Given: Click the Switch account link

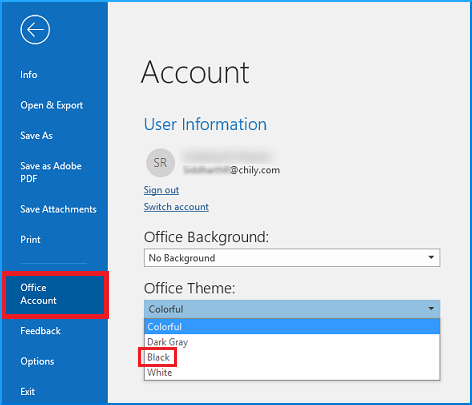Looking at the screenshot, I should [x=176, y=207].
